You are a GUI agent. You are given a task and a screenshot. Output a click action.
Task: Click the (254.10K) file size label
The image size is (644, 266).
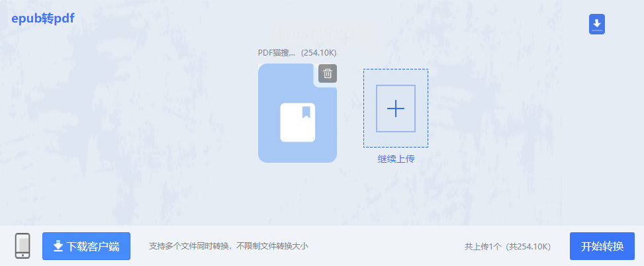[x=319, y=53]
